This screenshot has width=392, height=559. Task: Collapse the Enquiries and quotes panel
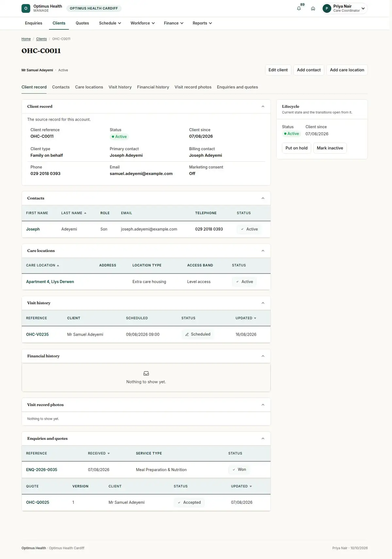(263, 439)
